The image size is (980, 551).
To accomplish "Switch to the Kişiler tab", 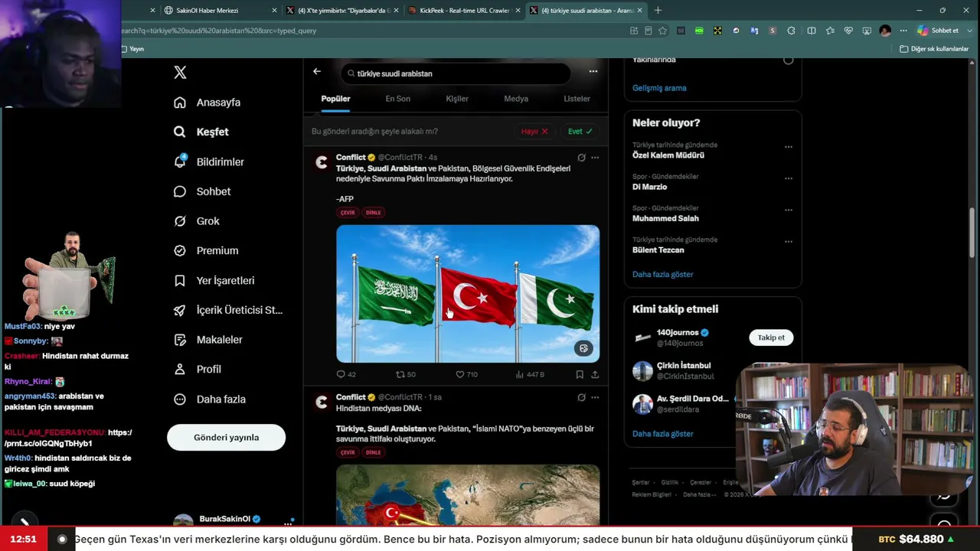I will tap(457, 99).
